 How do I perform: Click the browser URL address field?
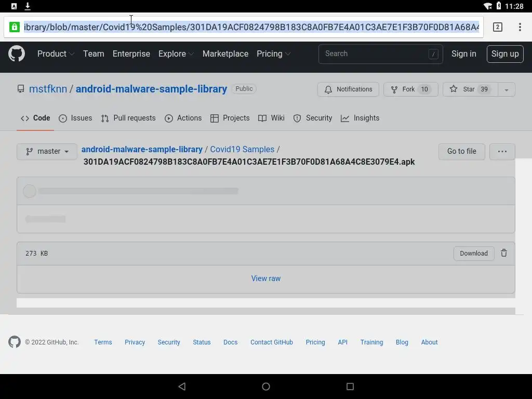point(251,27)
